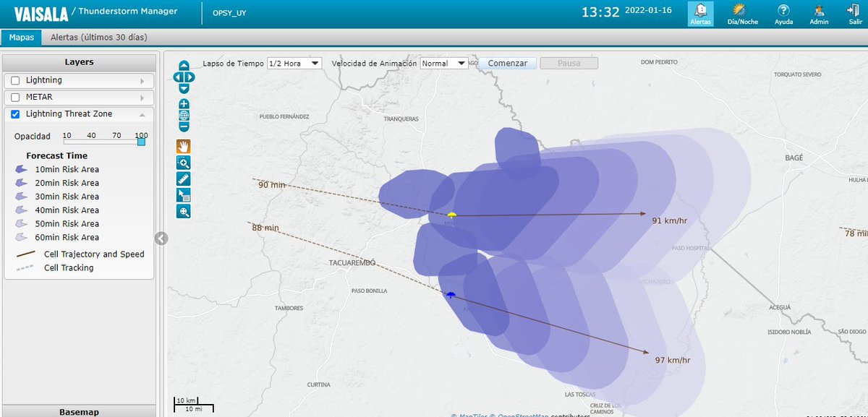This screenshot has height=417, width=868.
Task: Select the zoom-to-box tool
Action: point(184,163)
